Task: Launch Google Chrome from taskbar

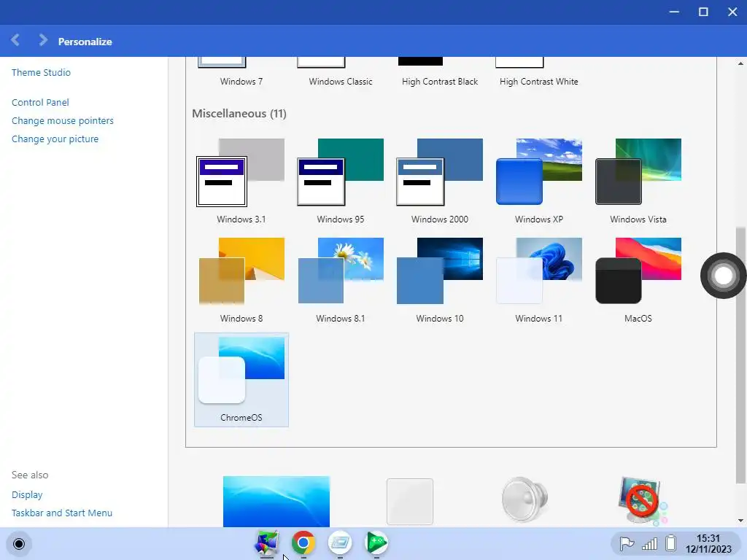Action: 303,542
